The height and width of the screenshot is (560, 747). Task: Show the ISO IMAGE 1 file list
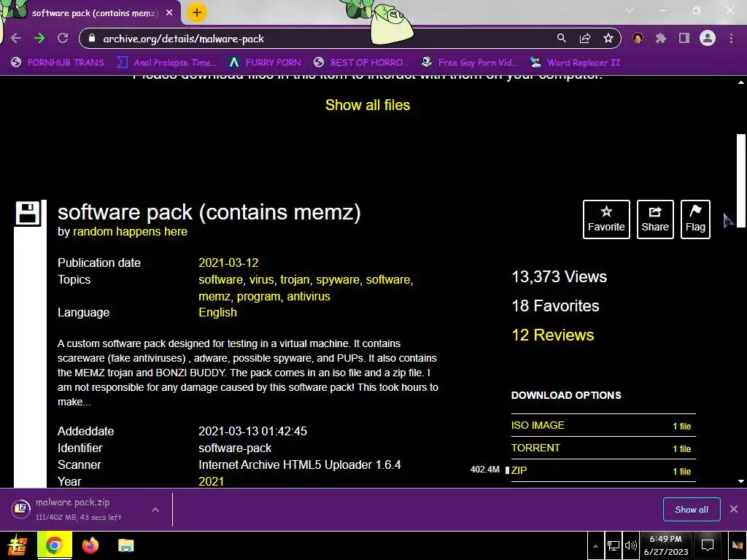pyautogui.click(x=681, y=426)
